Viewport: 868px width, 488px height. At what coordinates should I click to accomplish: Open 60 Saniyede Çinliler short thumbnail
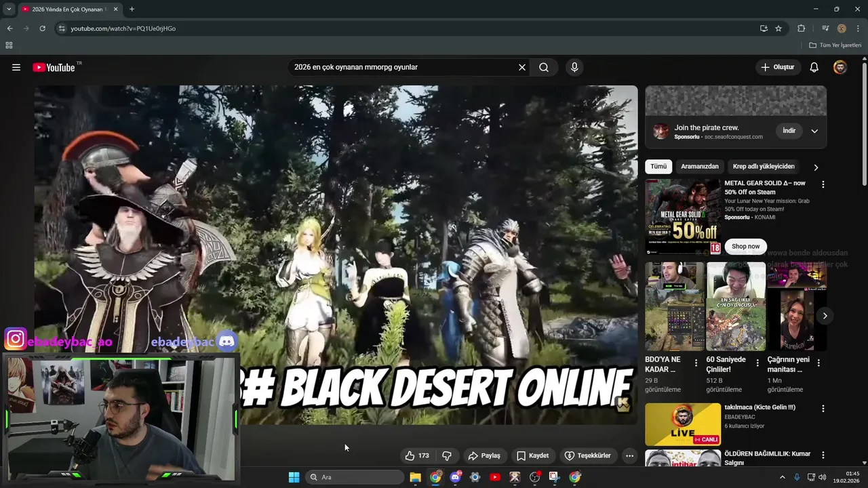tap(736, 306)
